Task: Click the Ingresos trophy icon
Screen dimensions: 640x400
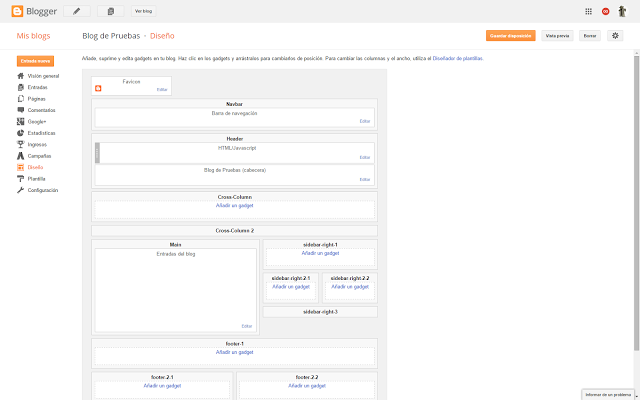Action: [x=21, y=144]
